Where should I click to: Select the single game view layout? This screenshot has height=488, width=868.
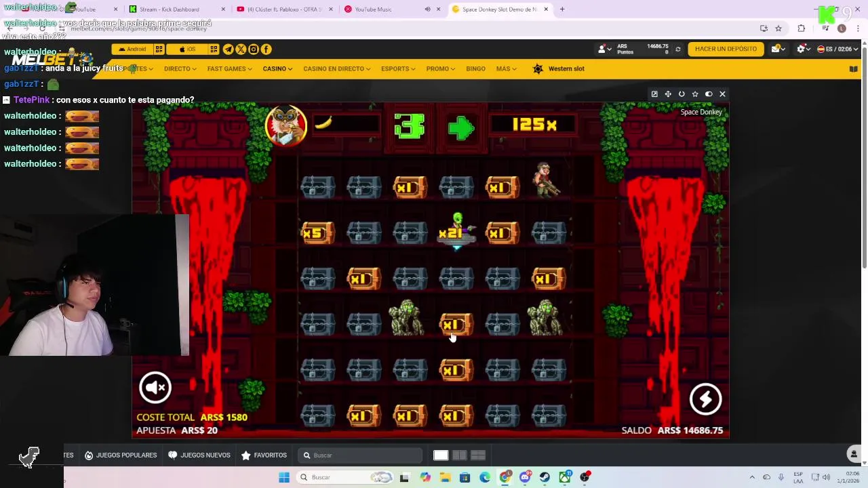[x=441, y=455]
